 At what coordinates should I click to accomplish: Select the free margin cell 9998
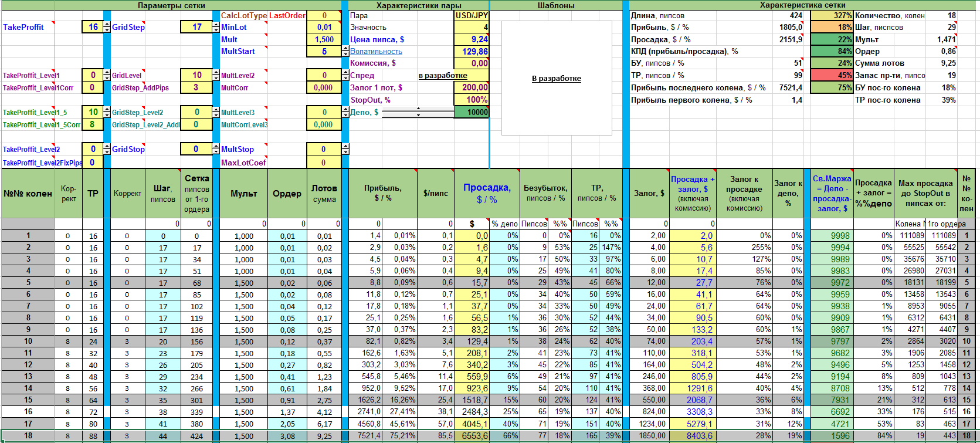(x=832, y=236)
